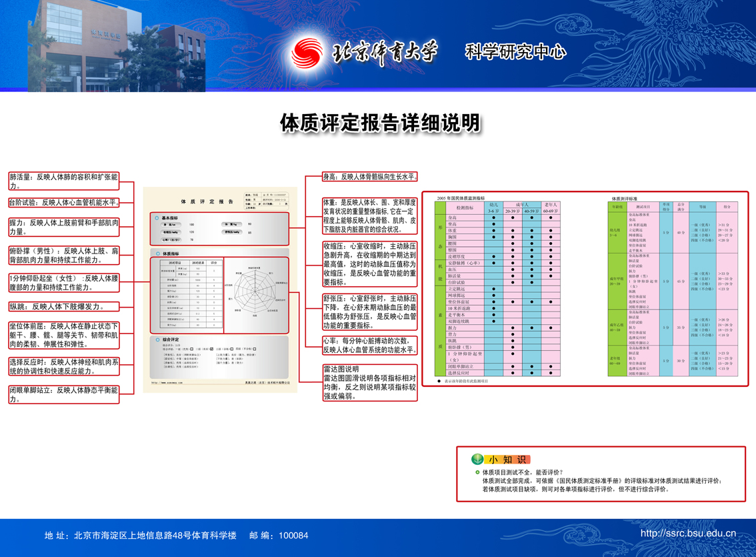Select the 1分钟仰卧起坐（女性） explanation box
Viewport: 756px width, 557px height.
click(63, 283)
